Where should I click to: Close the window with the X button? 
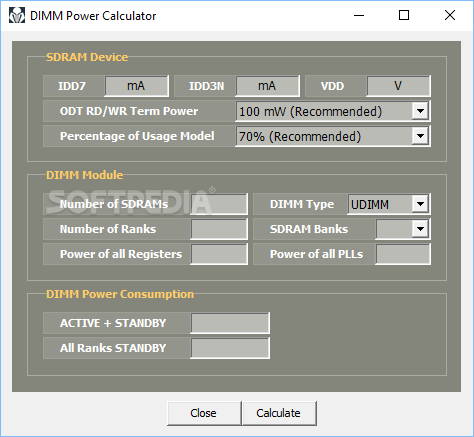pyautogui.click(x=450, y=15)
